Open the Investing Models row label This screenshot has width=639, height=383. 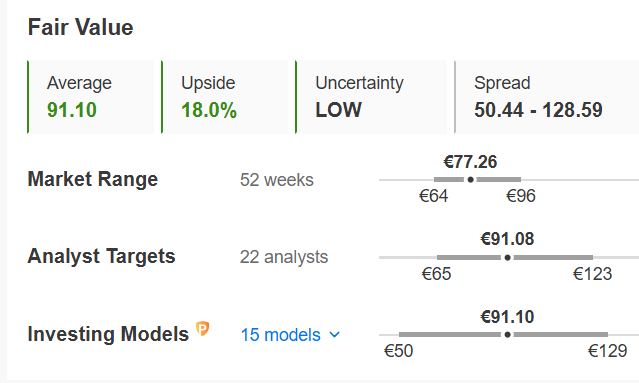pyautogui.click(x=108, y=334)
